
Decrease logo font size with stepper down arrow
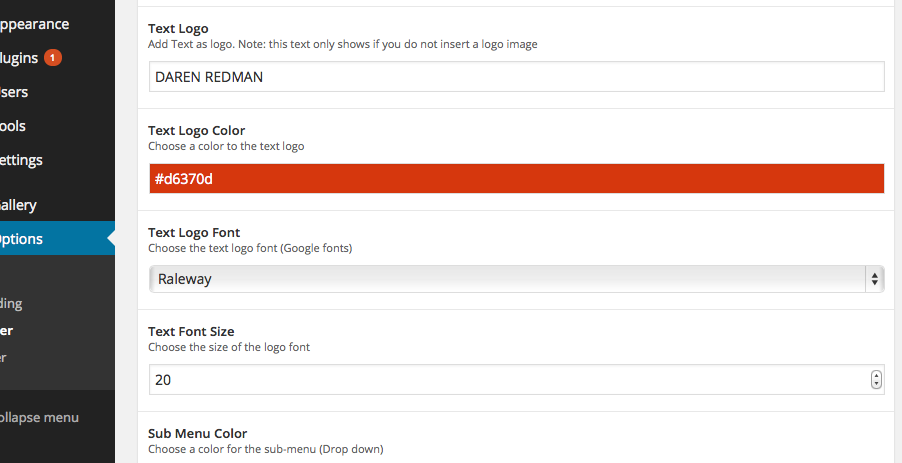(x=876, y=384)
